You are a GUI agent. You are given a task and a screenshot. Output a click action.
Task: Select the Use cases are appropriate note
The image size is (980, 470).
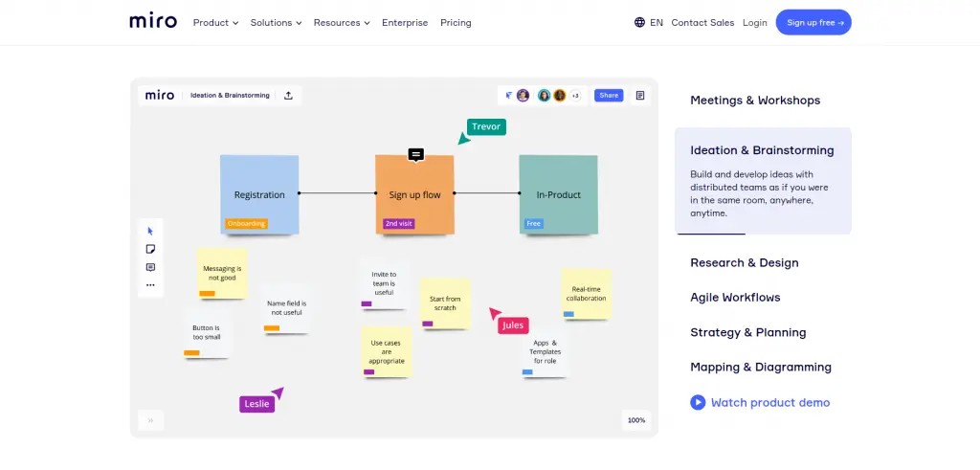pos(387,352)
